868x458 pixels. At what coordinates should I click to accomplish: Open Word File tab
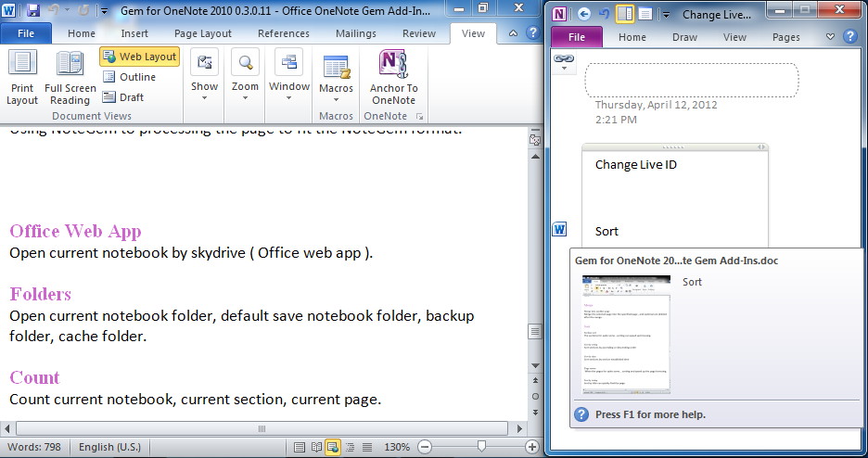pos(26,33)
